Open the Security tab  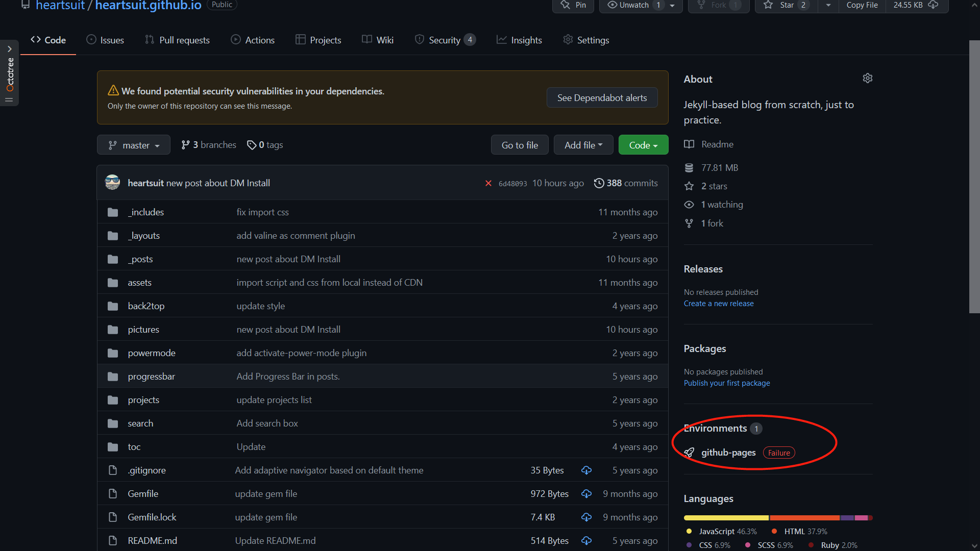(446, 40)
